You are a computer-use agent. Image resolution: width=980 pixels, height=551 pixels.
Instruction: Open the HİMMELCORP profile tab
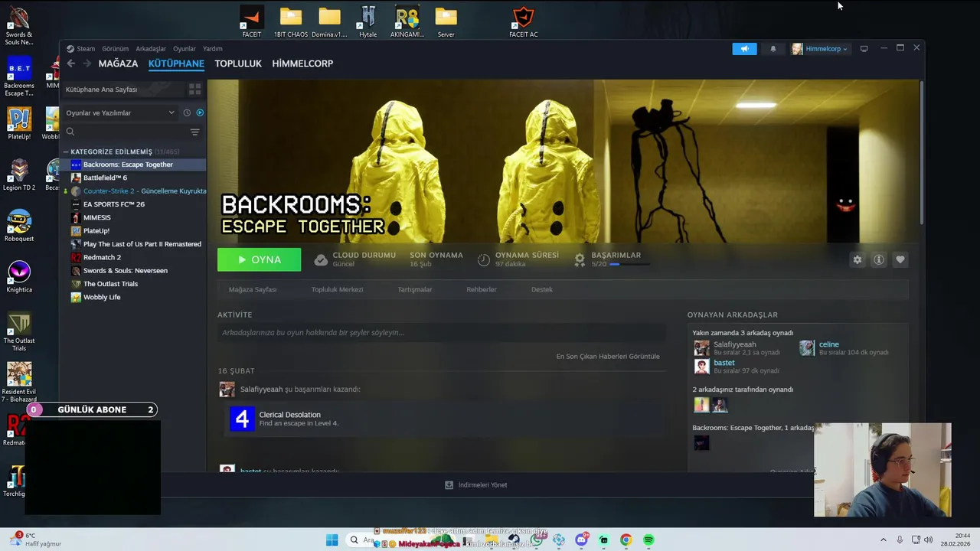click(x=302, y=64)
